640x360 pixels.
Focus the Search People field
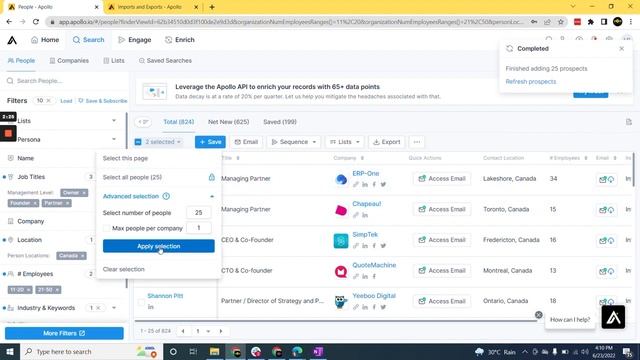[65, 81]
